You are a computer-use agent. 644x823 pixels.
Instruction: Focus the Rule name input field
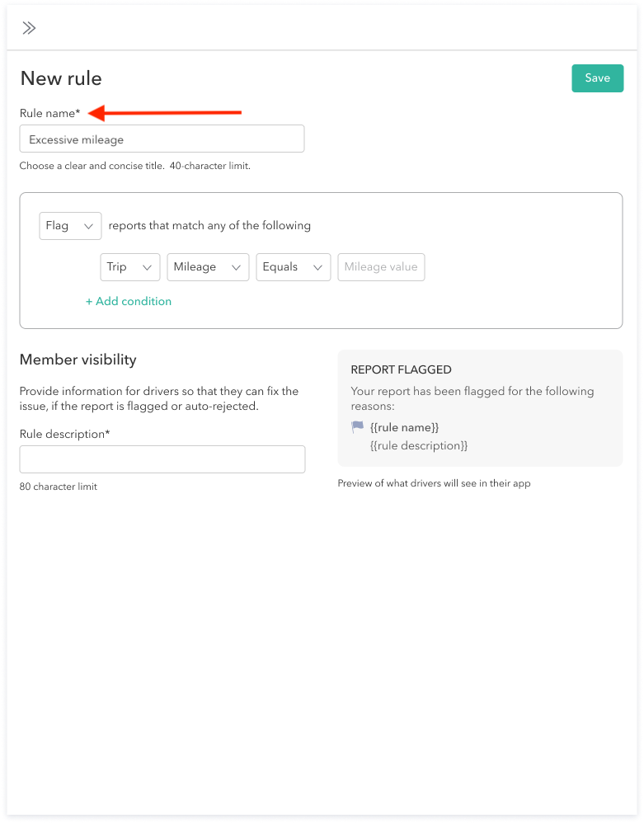pos(162,139)
